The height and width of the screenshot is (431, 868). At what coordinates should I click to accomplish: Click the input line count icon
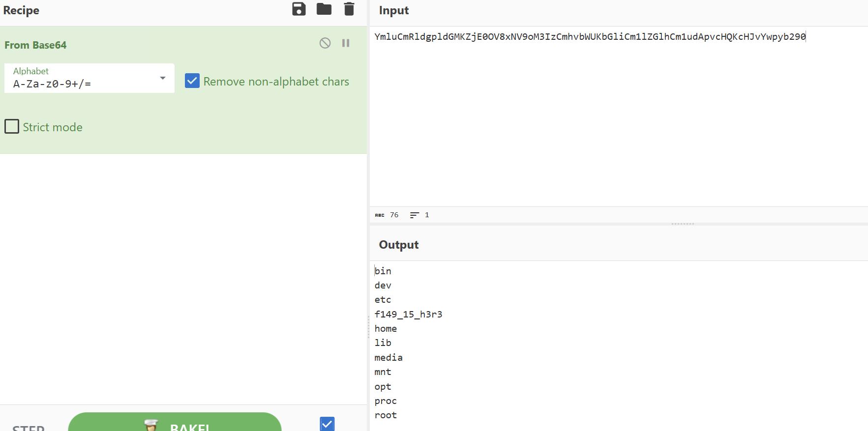[x=415, y=215]
